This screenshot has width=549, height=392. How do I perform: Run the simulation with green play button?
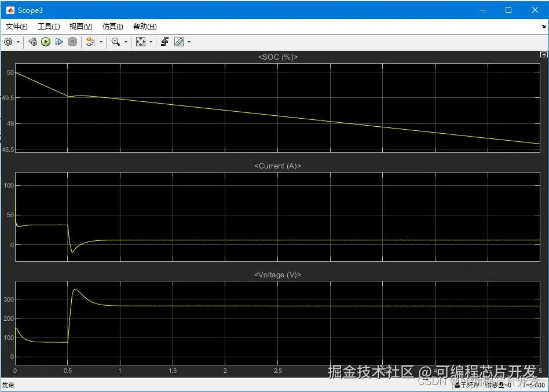[46, 42]
